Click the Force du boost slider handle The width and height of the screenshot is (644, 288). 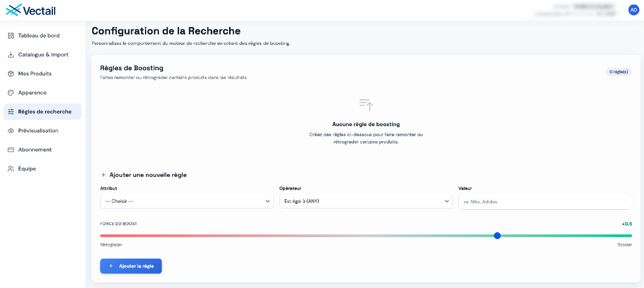497,236
